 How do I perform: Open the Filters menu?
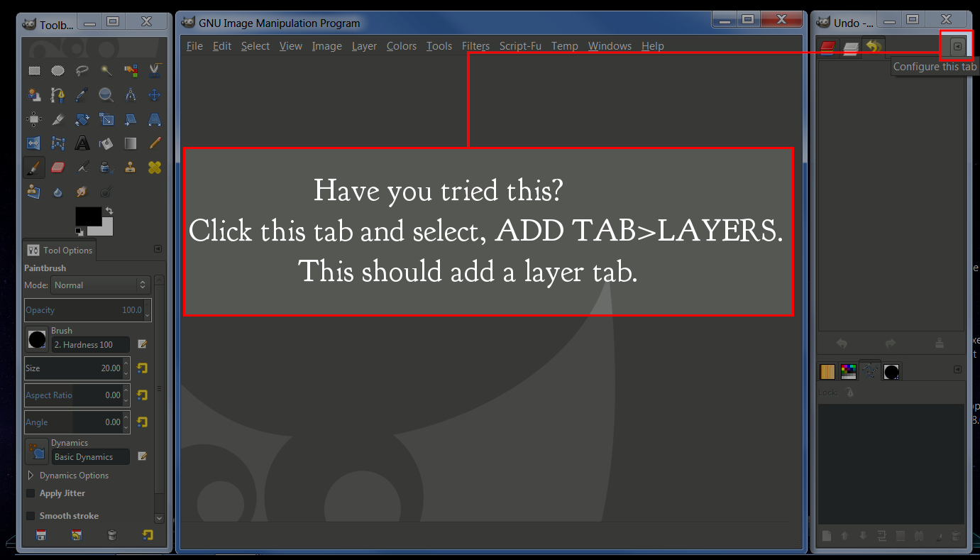pos(475,46)
